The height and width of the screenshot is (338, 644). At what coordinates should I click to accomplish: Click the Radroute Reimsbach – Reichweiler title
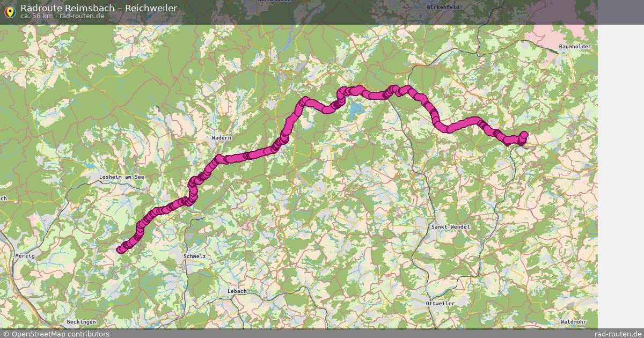tap(99, 8)
